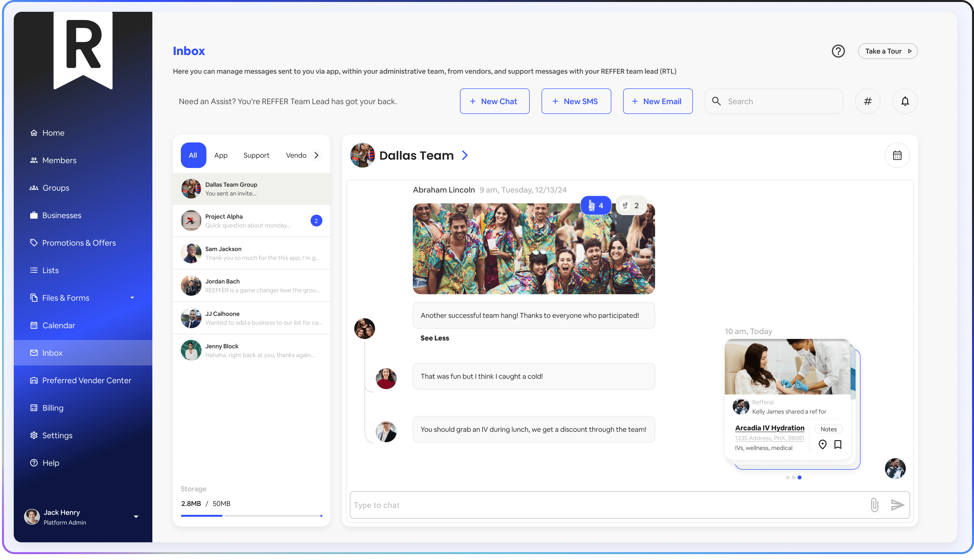Open the help question mark icon near Take a Tour
The image size is (974, 560).
click(838, 51)
